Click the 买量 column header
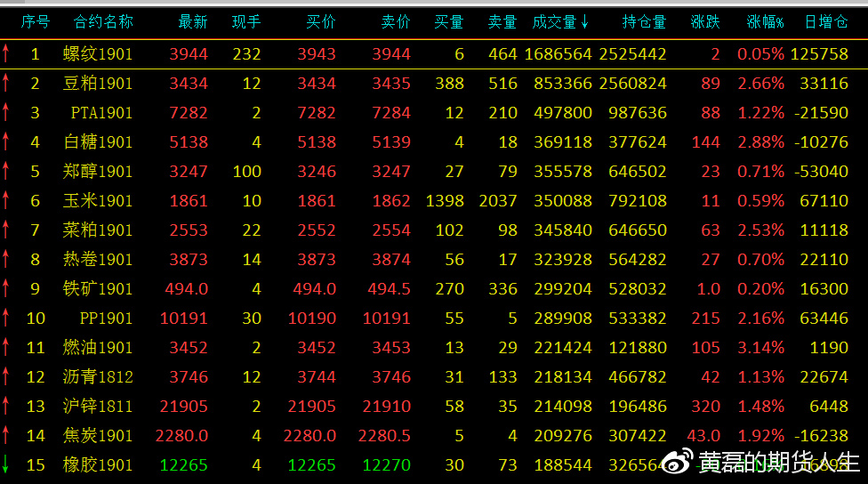This screenshot has width=868, height=484. (x=449, y=22)
